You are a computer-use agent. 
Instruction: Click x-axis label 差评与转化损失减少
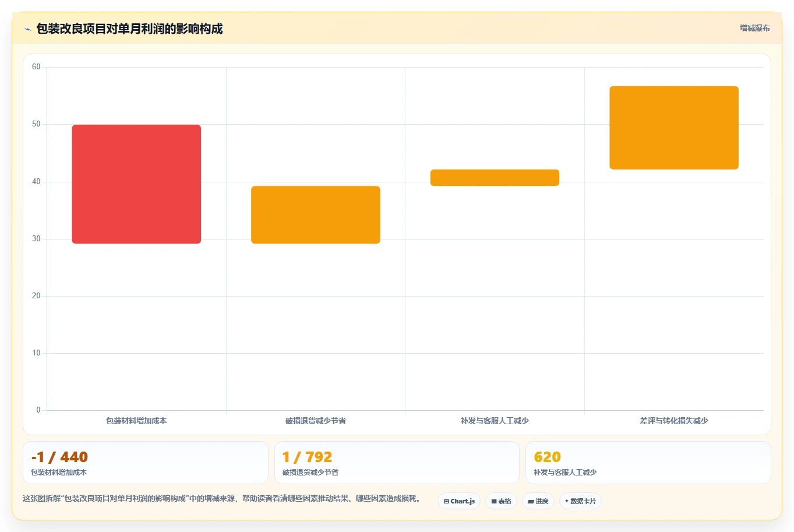(x=674, y=421)
